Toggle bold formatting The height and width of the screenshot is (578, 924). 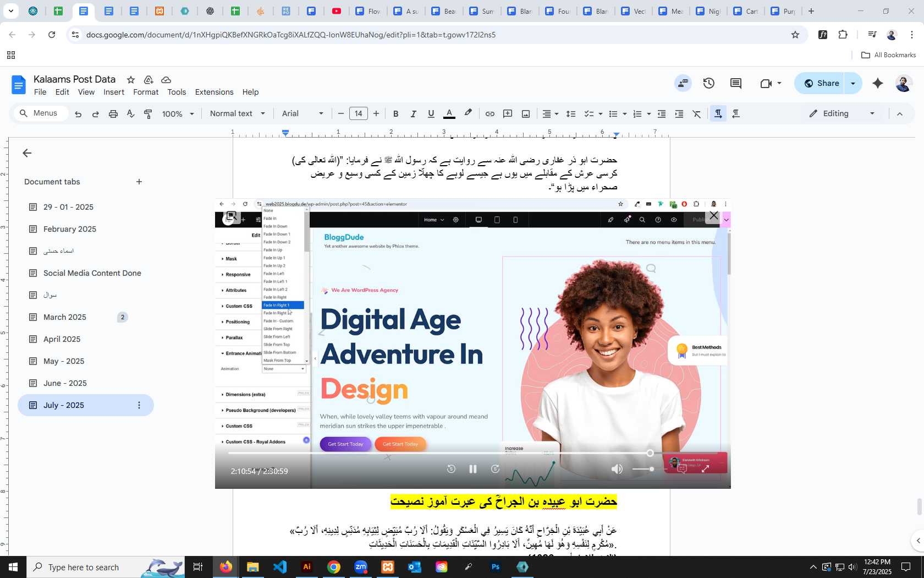395,114
